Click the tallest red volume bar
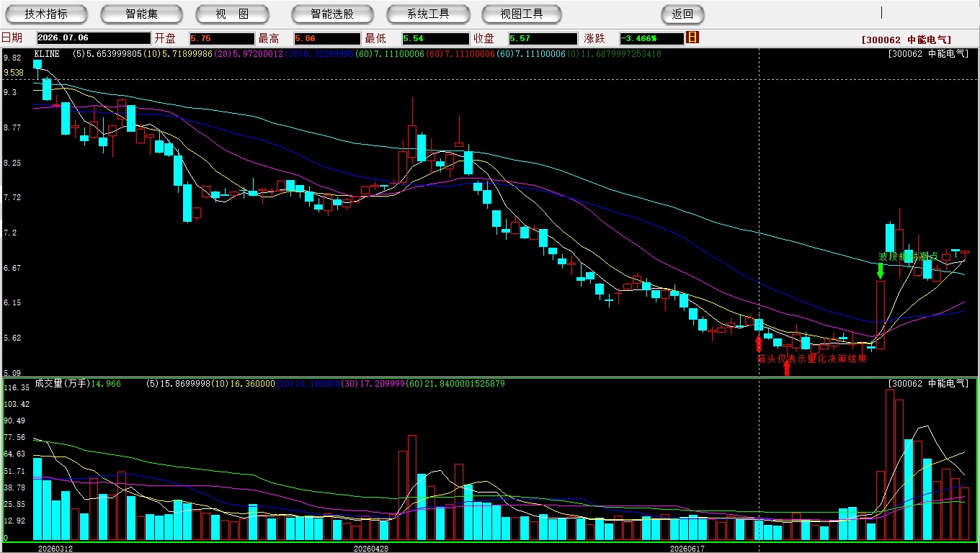 889,465
